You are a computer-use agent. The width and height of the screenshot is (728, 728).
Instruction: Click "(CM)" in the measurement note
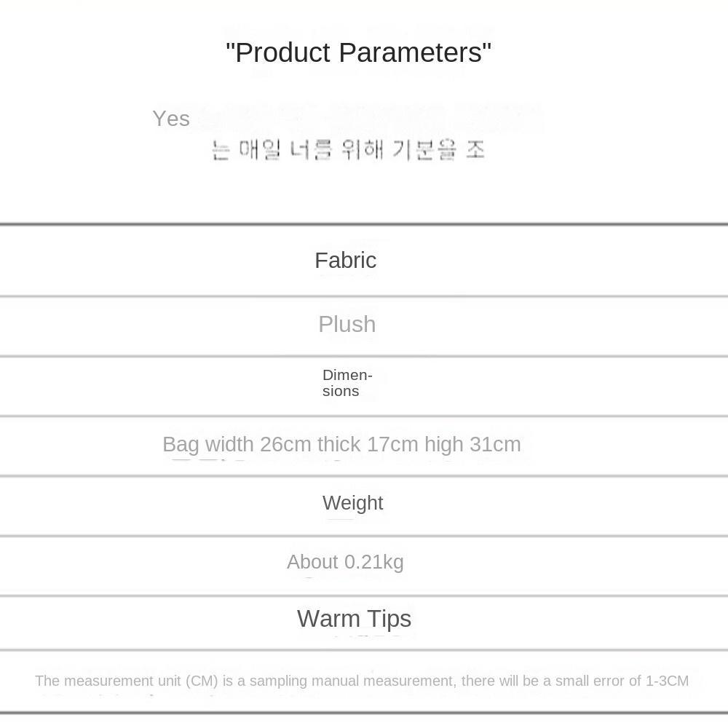(x=202, y=681)
